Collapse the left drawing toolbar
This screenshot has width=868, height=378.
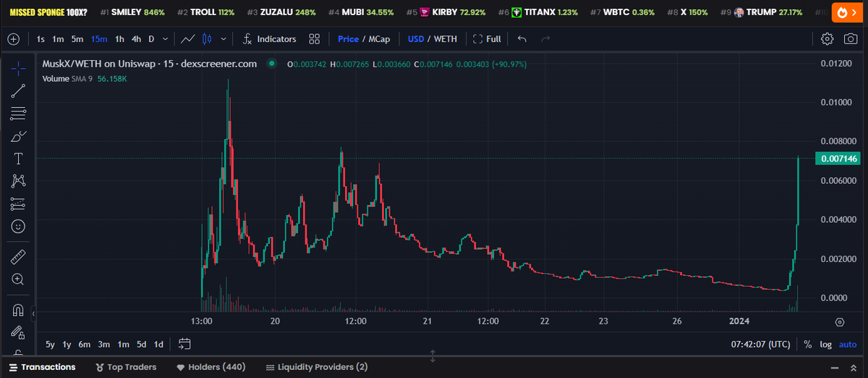[32, 313]
